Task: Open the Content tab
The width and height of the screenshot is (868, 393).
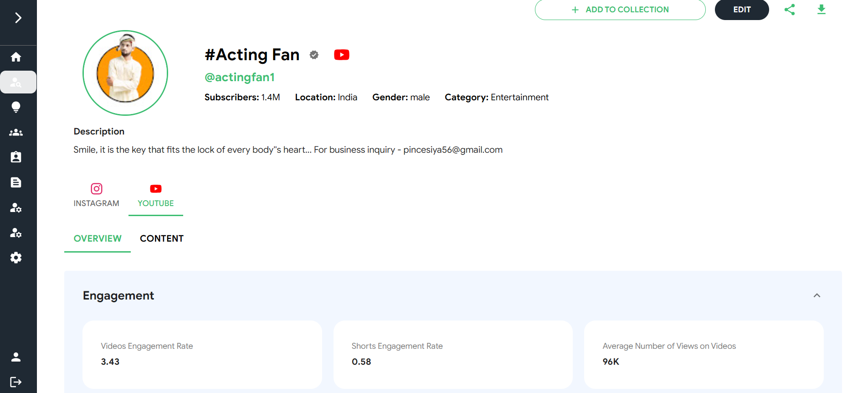Action: click(161, 238)
